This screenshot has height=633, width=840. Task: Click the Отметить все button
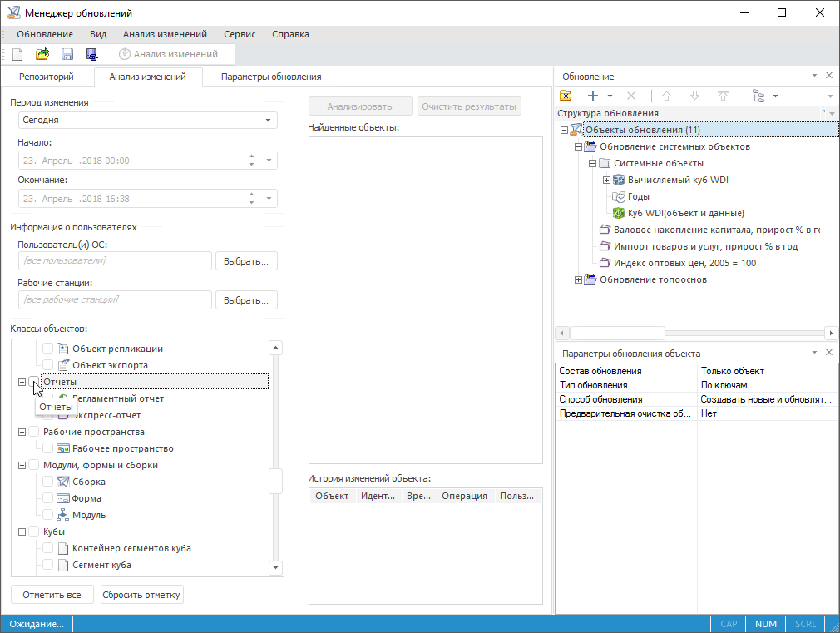[52, 595]
